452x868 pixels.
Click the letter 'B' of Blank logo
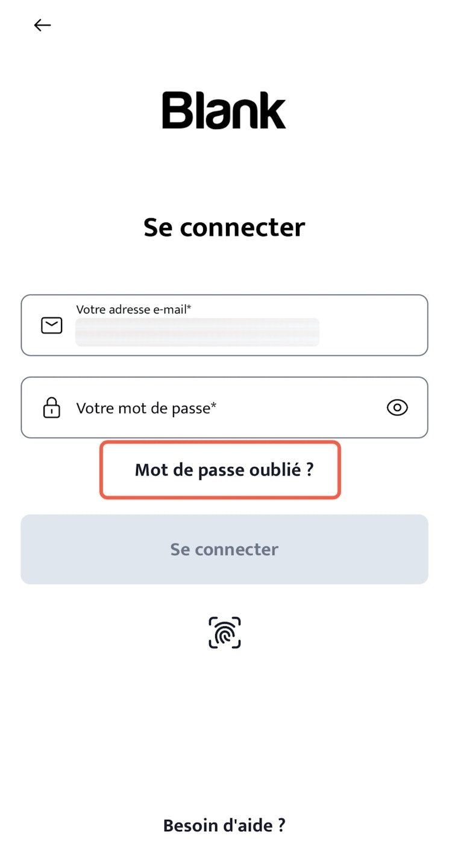(176, 111)
